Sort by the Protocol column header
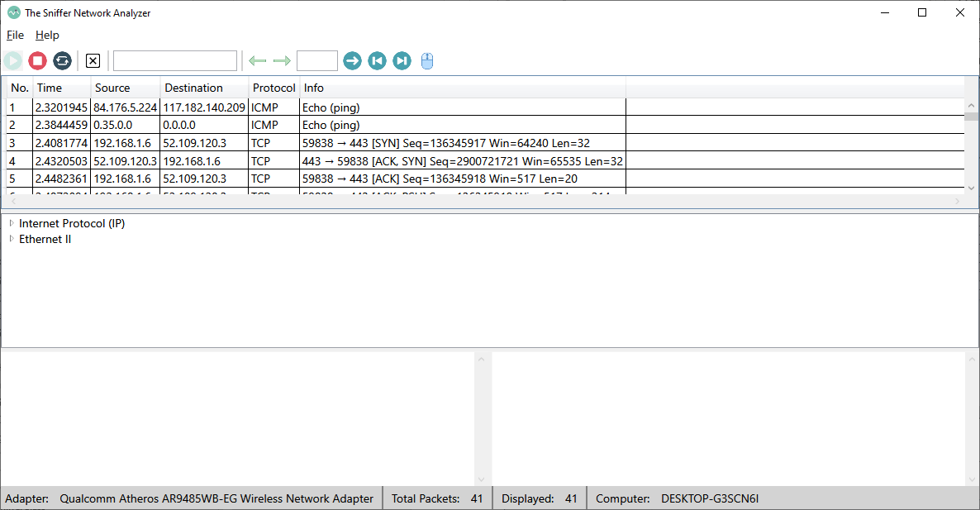 274,88
